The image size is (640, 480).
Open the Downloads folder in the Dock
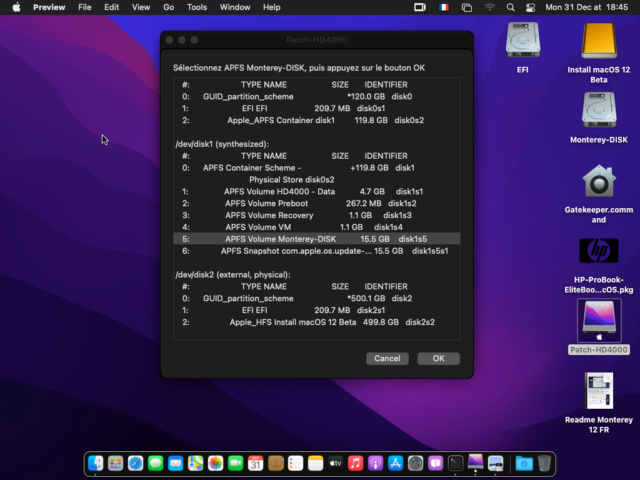(524, 463)
